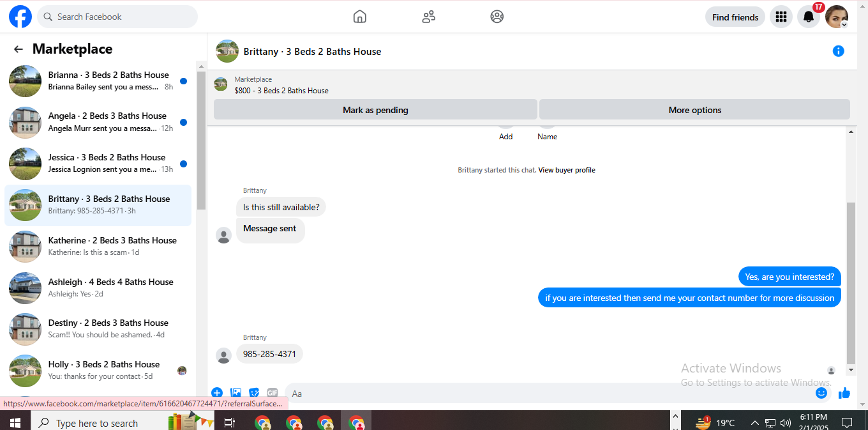The width and height of the screenshot is (868, 430).
Task: Open the network icon in system tray
Action: coord(770,422)
